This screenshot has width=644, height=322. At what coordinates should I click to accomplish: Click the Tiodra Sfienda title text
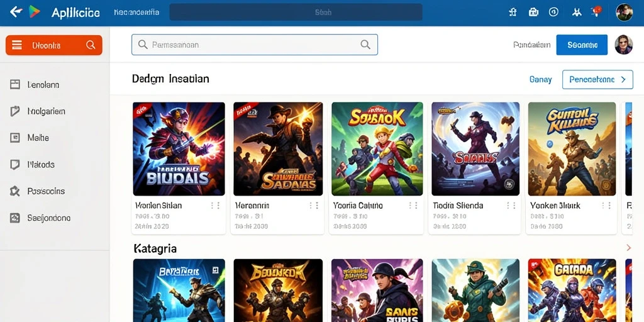tap(458, 206)
